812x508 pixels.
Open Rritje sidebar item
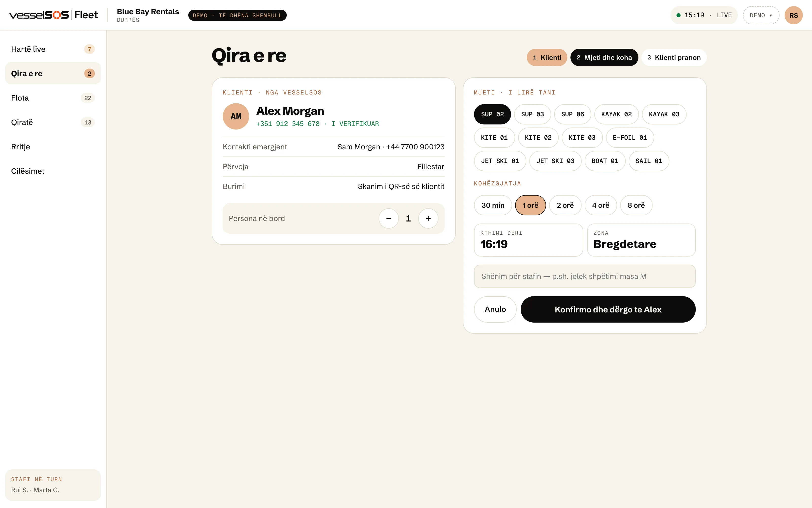pyautogui.click(x=53, y=147)
